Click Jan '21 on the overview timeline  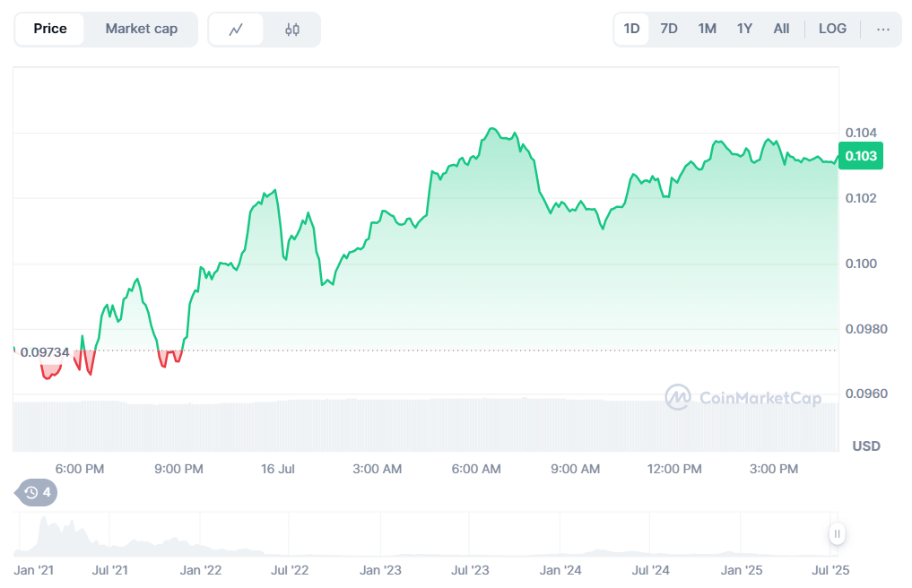coord(35,570)
